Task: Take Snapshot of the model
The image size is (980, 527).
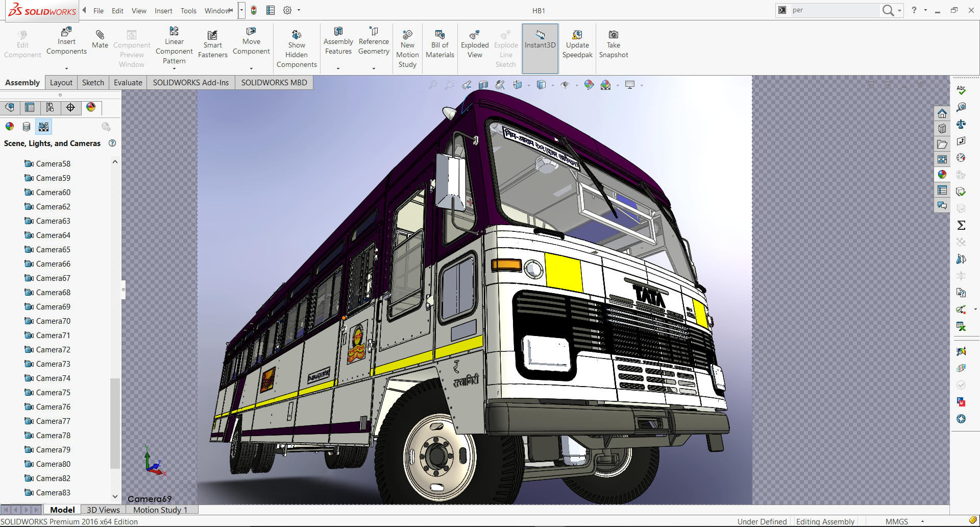Action: [614, 44]
